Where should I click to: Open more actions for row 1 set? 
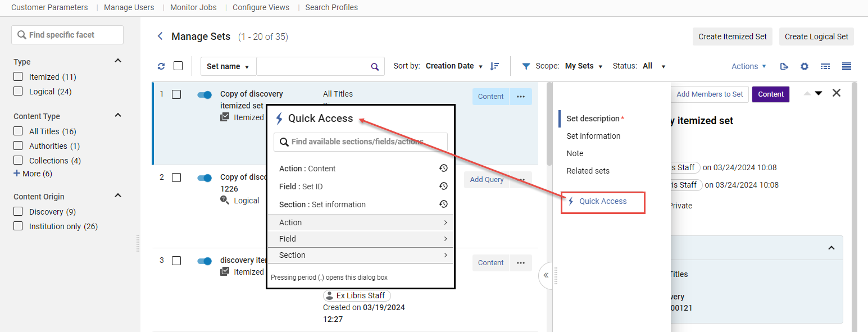point(521,97)
